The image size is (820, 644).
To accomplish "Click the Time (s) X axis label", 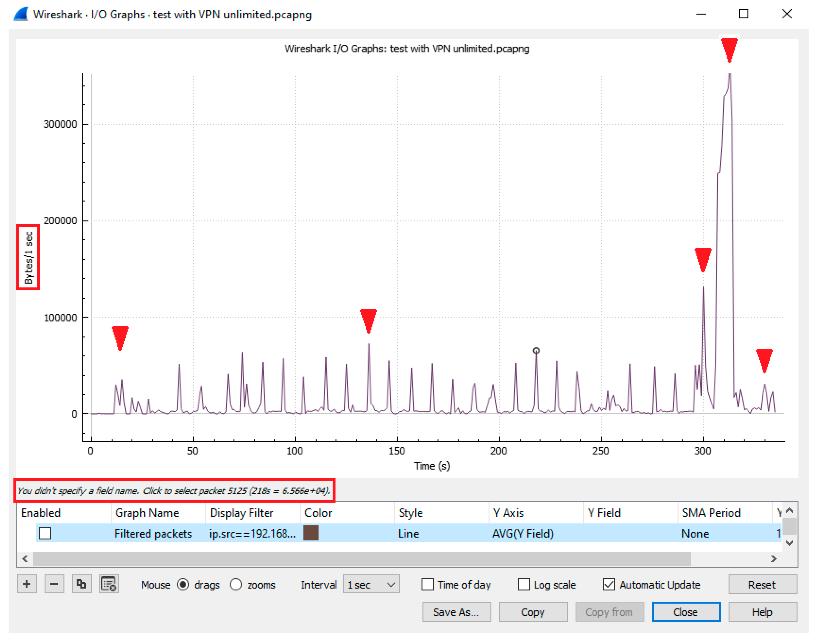I will click(432, 466).
